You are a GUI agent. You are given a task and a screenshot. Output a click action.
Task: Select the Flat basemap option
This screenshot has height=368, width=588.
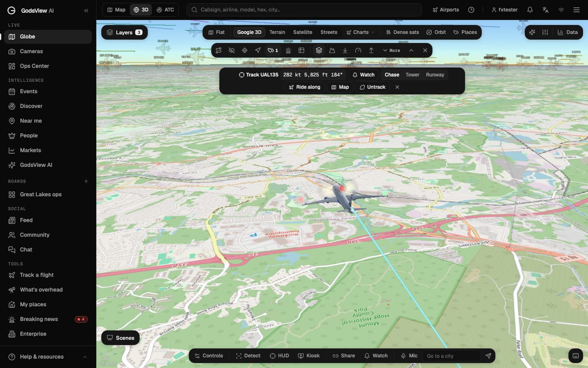tap(216, 32)
